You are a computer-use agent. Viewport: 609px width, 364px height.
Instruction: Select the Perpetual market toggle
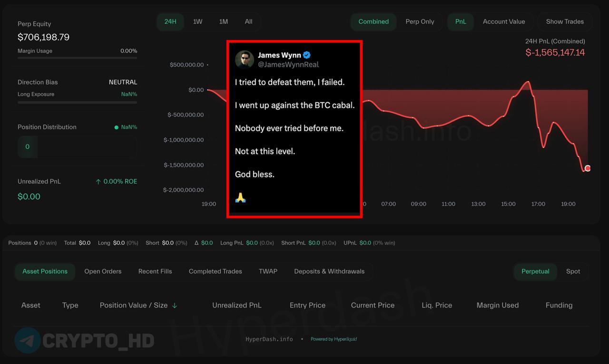(535, 271)
